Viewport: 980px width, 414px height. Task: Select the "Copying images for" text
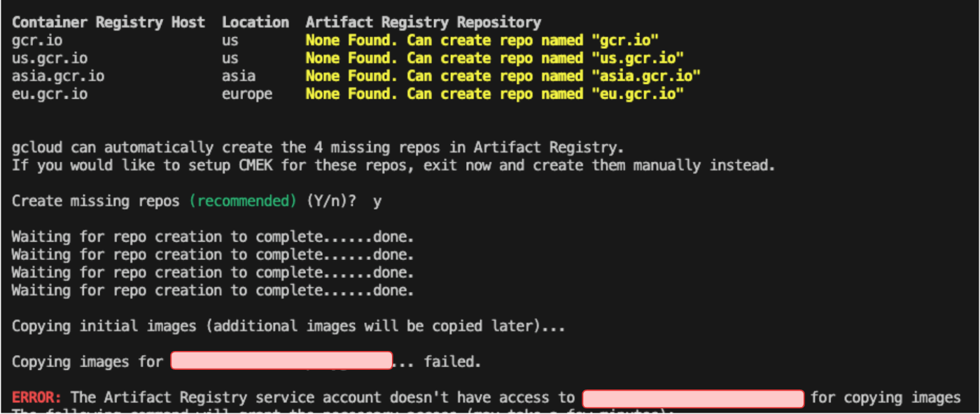point(87,362)
